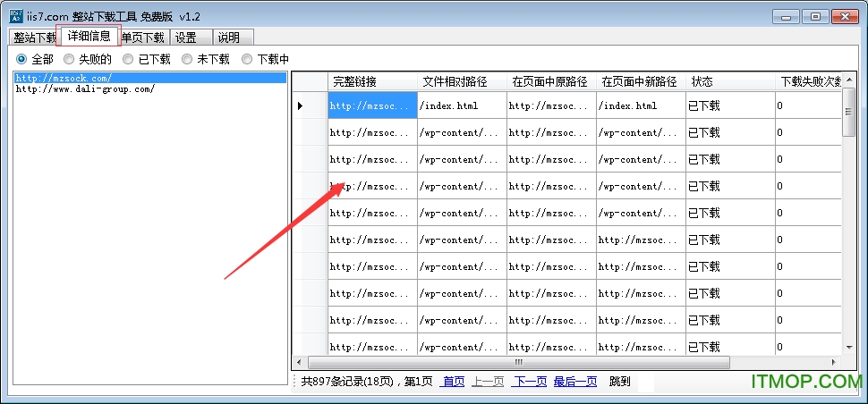Go to the 首页 first page link

click(x=454, y=382)
